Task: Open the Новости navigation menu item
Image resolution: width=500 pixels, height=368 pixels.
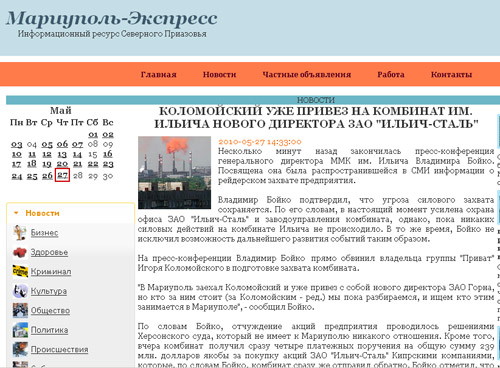Action: [x=219, y=74]
